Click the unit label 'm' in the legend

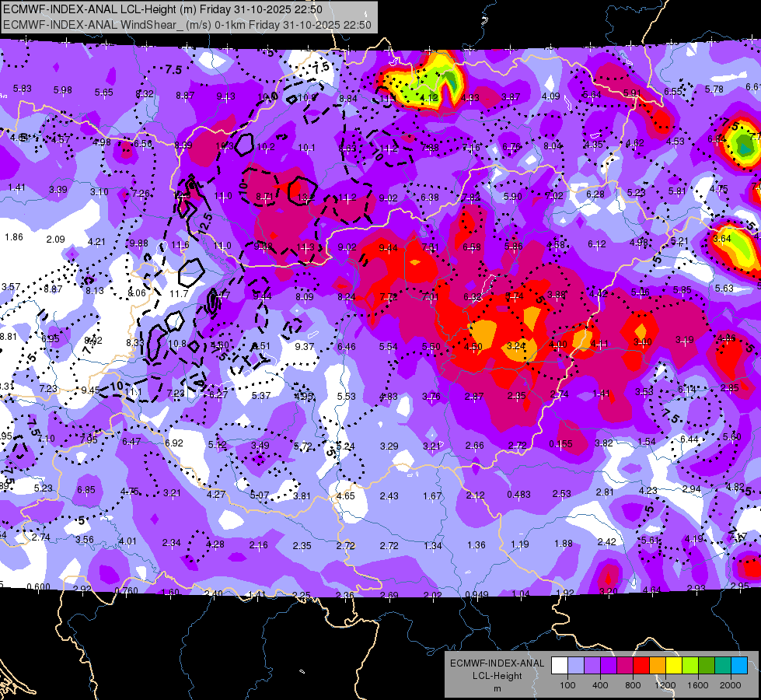click(497, 689)
